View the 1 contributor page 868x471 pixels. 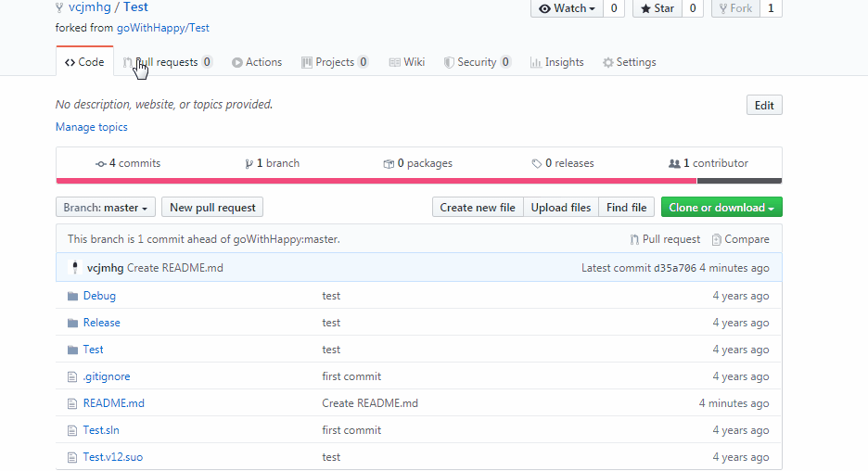pos(708,163)
